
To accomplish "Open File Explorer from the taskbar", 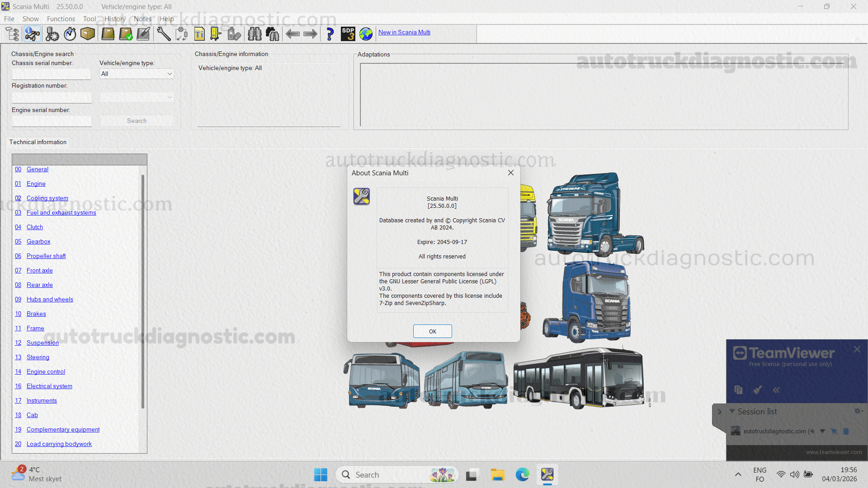I will click(x=497, y=475).
